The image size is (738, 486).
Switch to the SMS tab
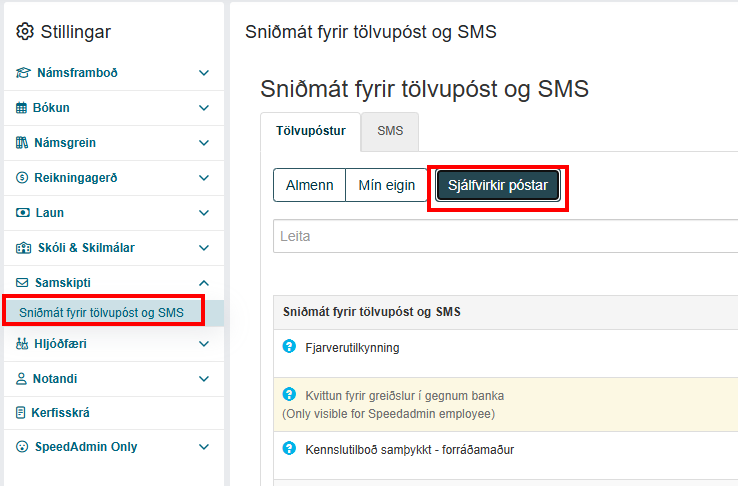click(390, 131)
